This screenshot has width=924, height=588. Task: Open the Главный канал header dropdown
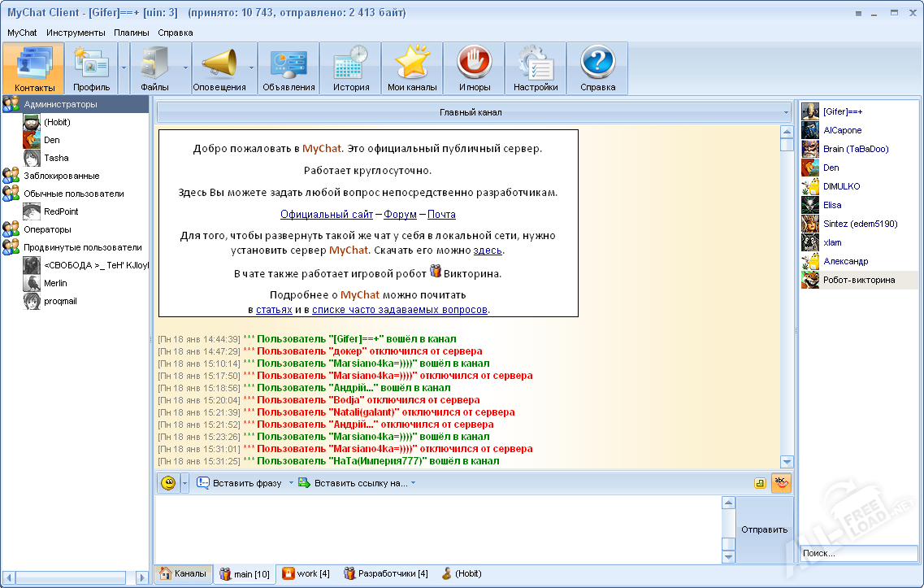[474, 112]
